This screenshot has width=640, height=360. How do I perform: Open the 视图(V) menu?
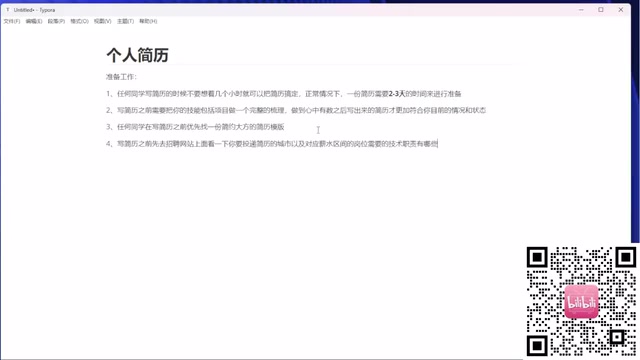(102, 21)
